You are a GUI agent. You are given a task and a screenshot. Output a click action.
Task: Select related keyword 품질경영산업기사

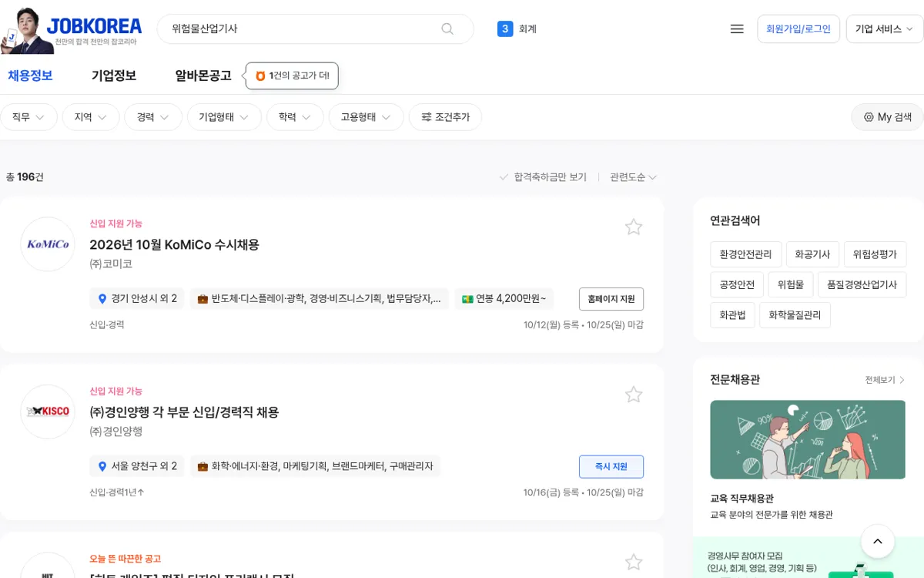(x=862, y=284)
